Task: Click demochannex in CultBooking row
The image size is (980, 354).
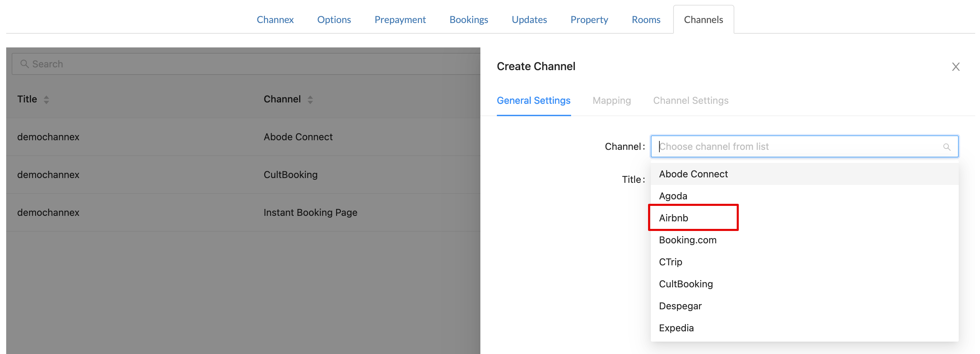Action: (48, 175)
